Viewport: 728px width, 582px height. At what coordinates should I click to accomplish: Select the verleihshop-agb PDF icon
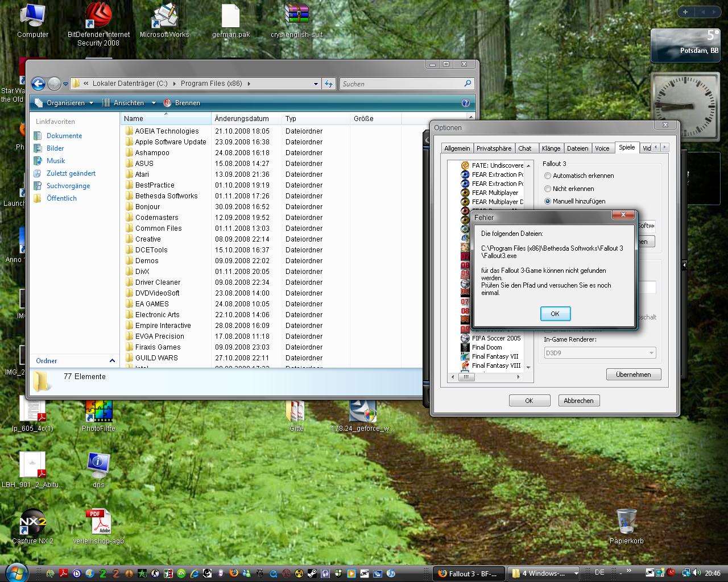(98, 527)
